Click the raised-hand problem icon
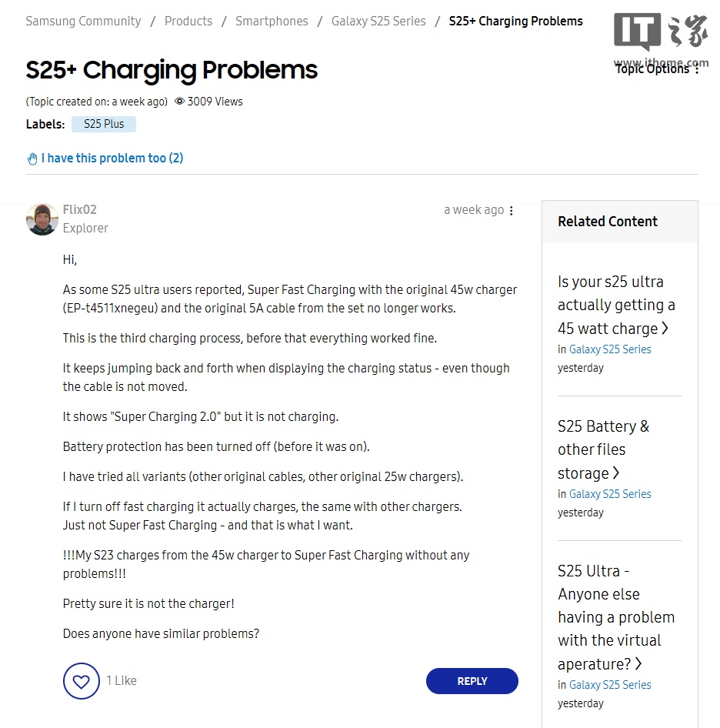Screen dimensions: 720x728 click(32, 159)
